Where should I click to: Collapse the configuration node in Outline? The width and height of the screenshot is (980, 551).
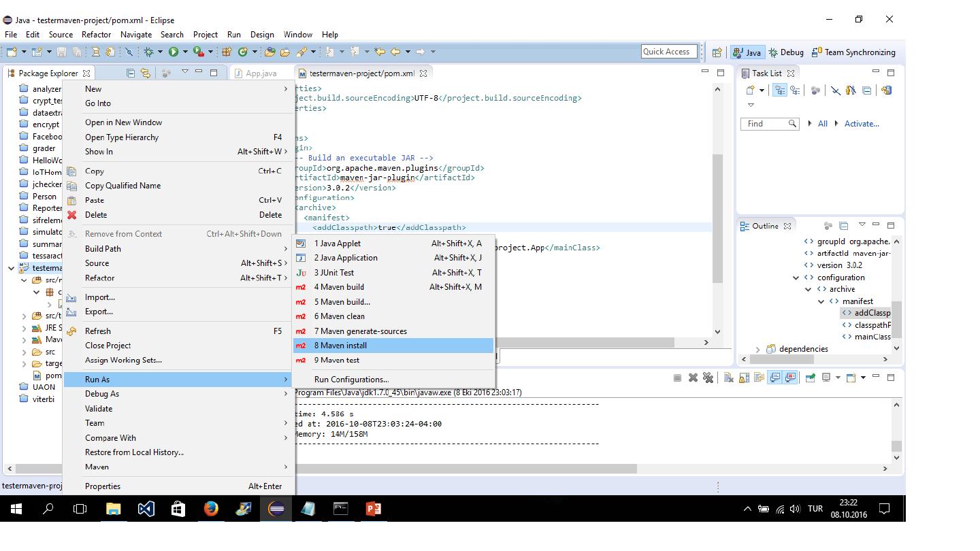(x=796, y=278)
